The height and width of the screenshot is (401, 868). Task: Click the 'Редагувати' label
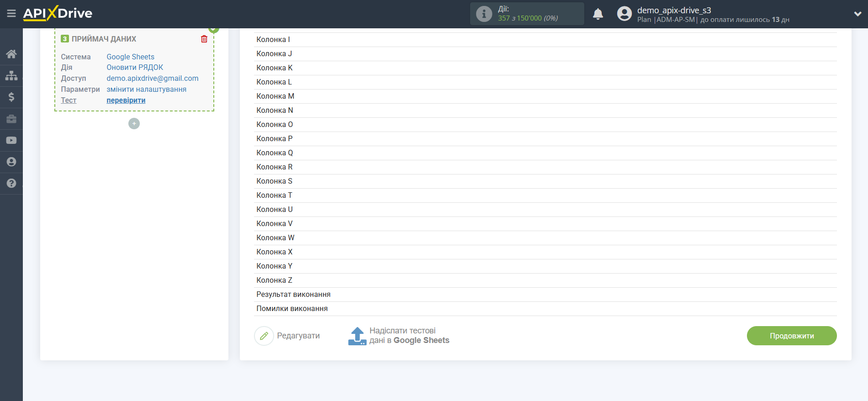(298, 336)
